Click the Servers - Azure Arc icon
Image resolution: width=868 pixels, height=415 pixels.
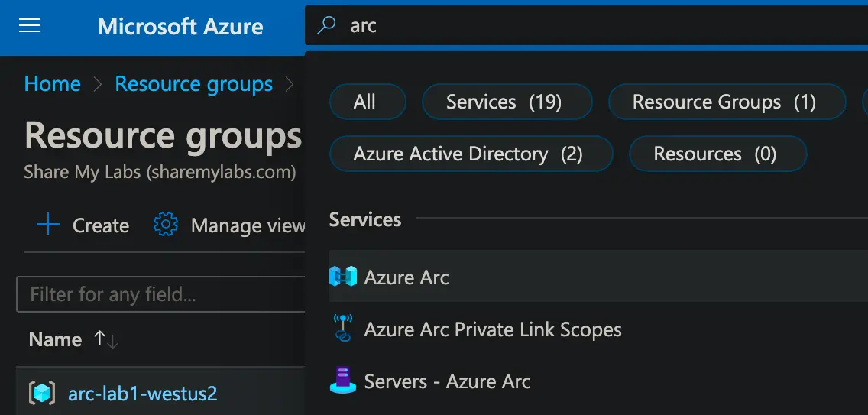coord(343,380)
